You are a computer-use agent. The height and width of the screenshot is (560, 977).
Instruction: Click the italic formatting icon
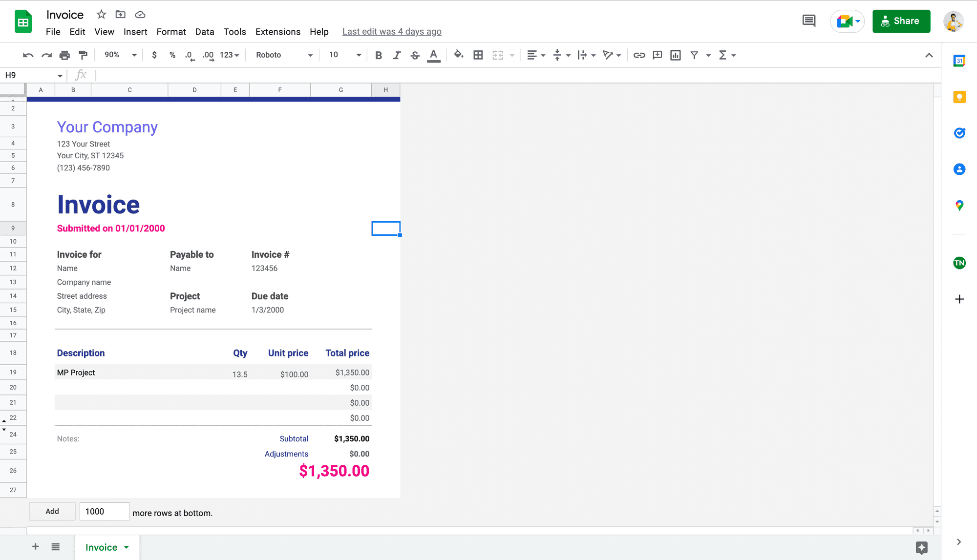[x=397, y=54]
